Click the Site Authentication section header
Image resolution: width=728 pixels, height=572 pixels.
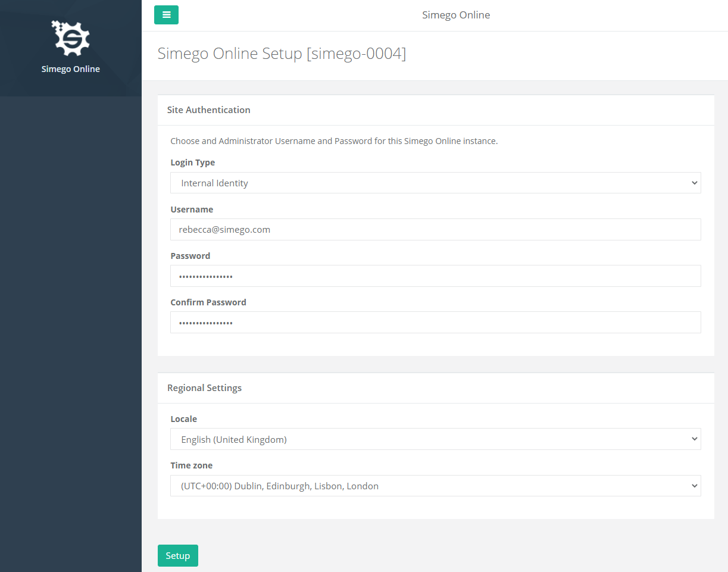209,110
